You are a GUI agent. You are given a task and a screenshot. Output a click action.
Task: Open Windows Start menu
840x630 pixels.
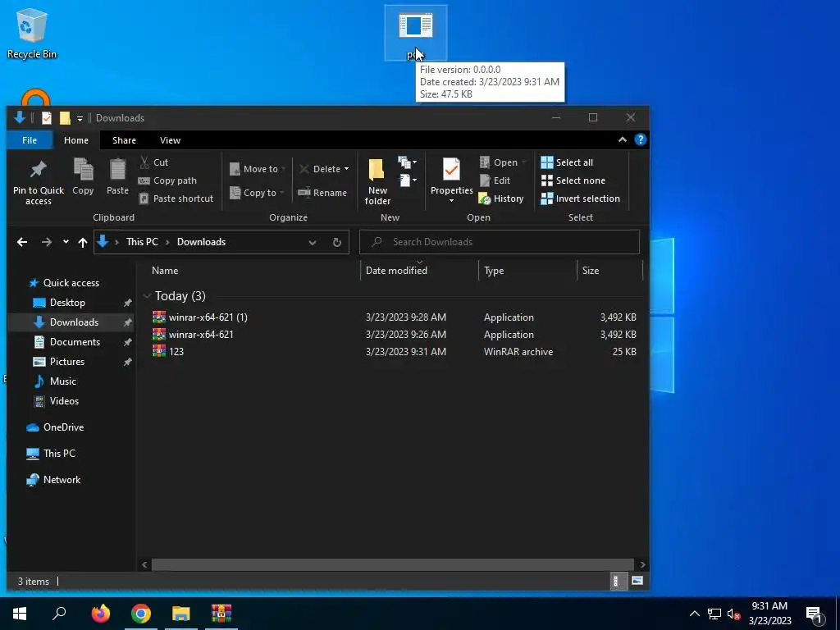point(20,614)
